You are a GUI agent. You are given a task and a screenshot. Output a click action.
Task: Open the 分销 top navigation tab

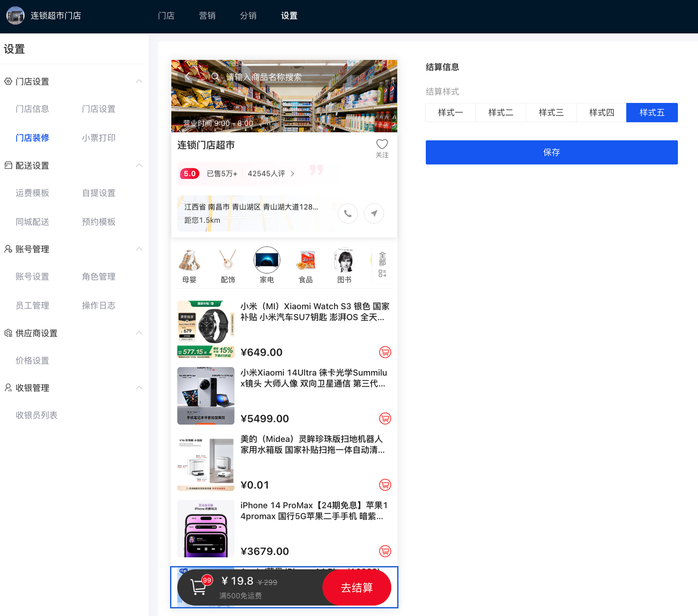[x=248, y=16]
